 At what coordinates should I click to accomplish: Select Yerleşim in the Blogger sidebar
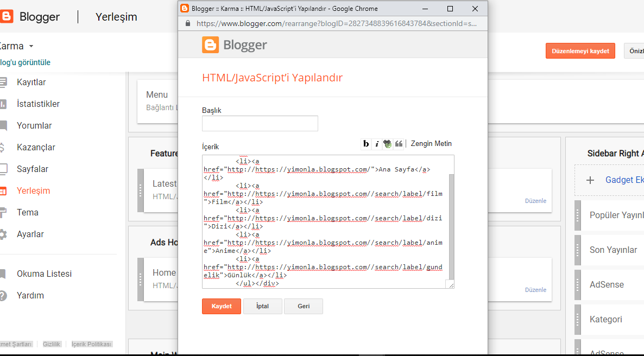pyautogui.click(x=33, y=191)
